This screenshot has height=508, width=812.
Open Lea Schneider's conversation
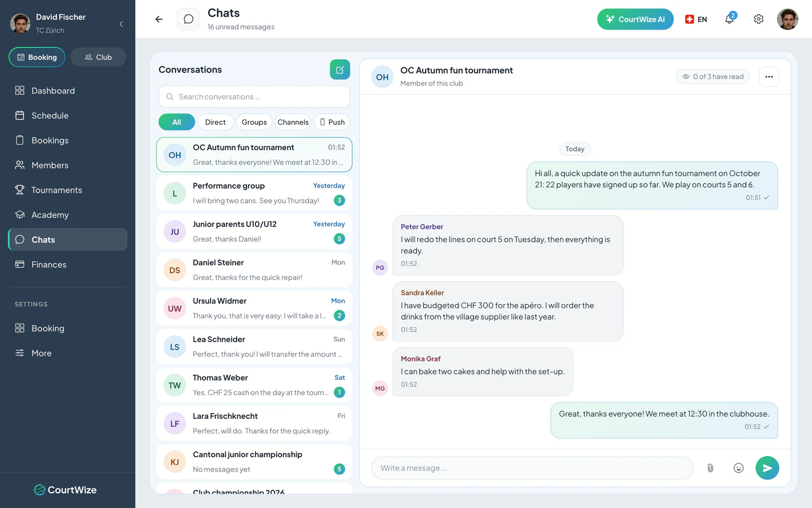click(254, 347)
